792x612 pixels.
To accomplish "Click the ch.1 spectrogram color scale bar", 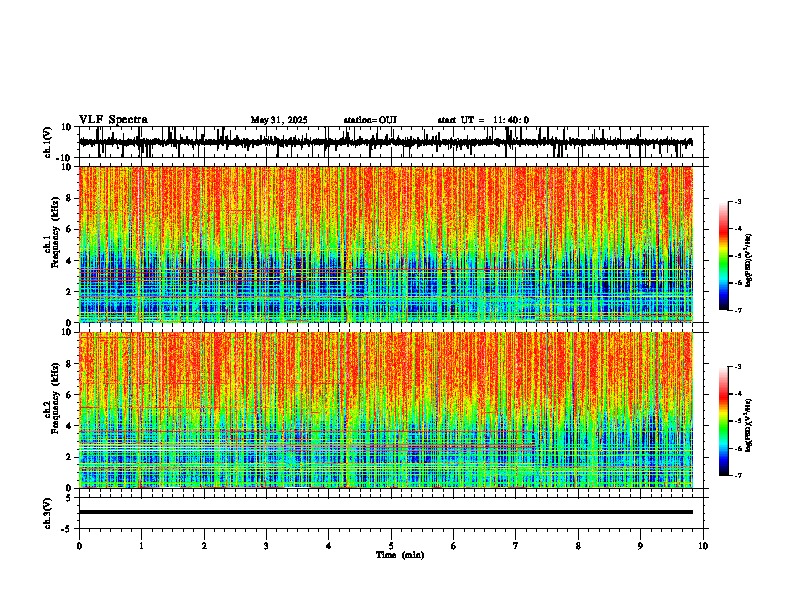I will point(724,256).
